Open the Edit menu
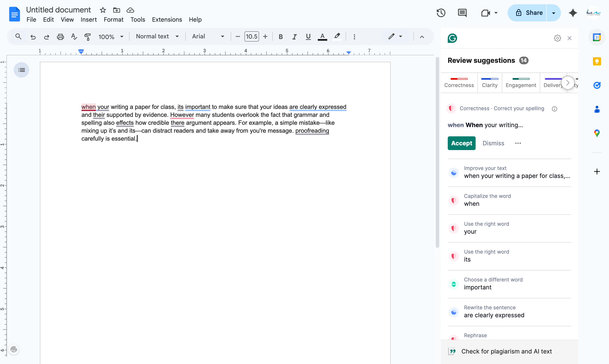Viewport: 609px width, 364px height. pyautogui.click(x=48, y=20)
